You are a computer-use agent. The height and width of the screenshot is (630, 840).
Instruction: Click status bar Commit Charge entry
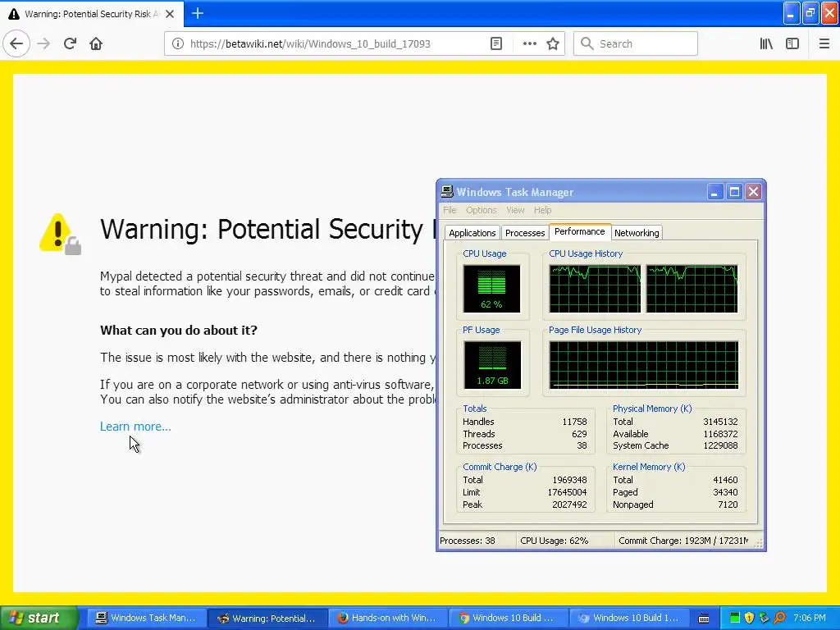(683, 541)
